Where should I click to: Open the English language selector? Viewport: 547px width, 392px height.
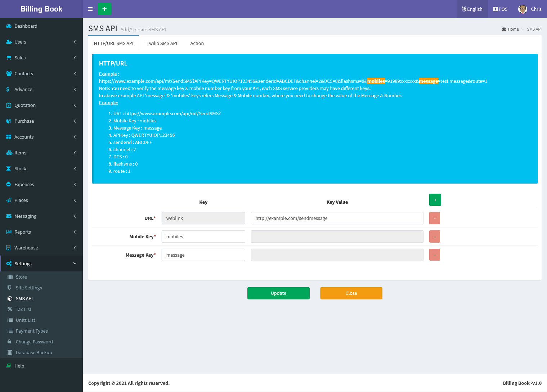[x=472, y=9]
